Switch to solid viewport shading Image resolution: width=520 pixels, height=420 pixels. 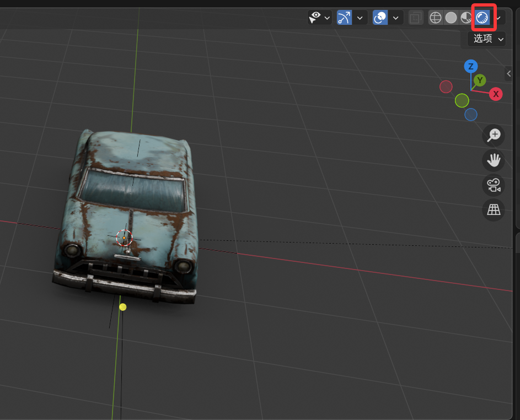click(x=451, y=18)
